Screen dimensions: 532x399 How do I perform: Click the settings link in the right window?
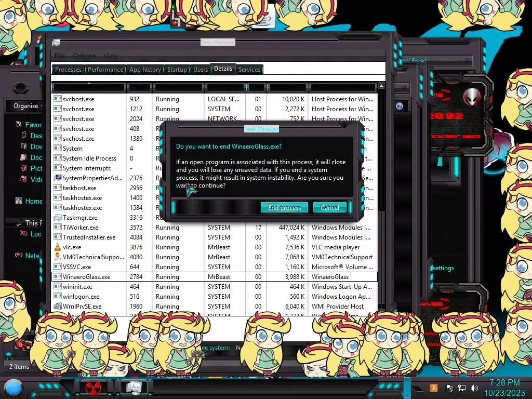443,268
